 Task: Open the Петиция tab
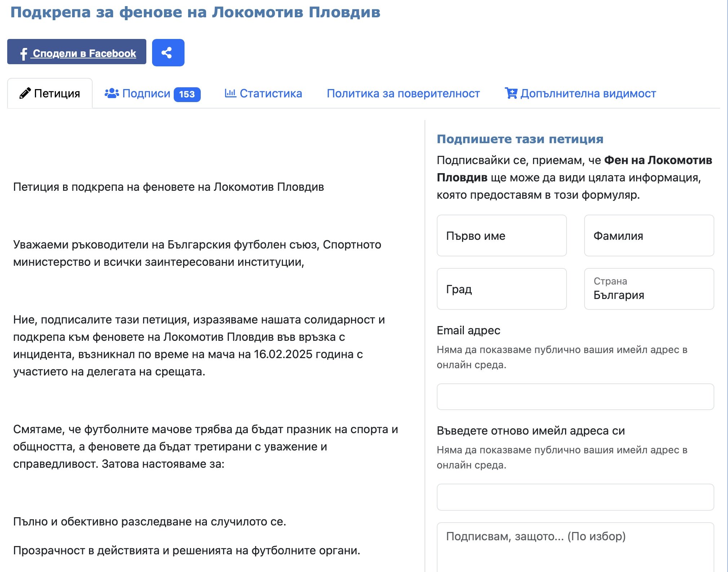(50, 93)
